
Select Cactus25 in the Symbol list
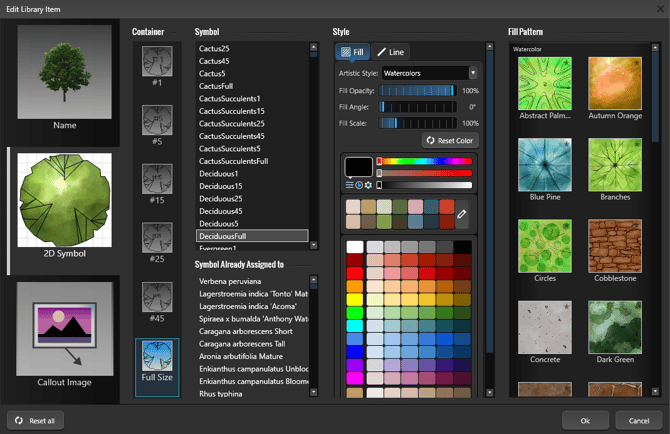click(x=214, y=48)
